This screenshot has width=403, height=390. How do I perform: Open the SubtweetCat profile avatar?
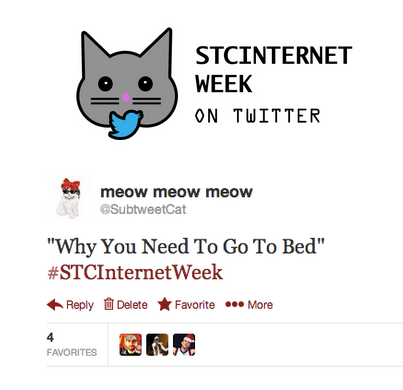[x=69, y=198]
